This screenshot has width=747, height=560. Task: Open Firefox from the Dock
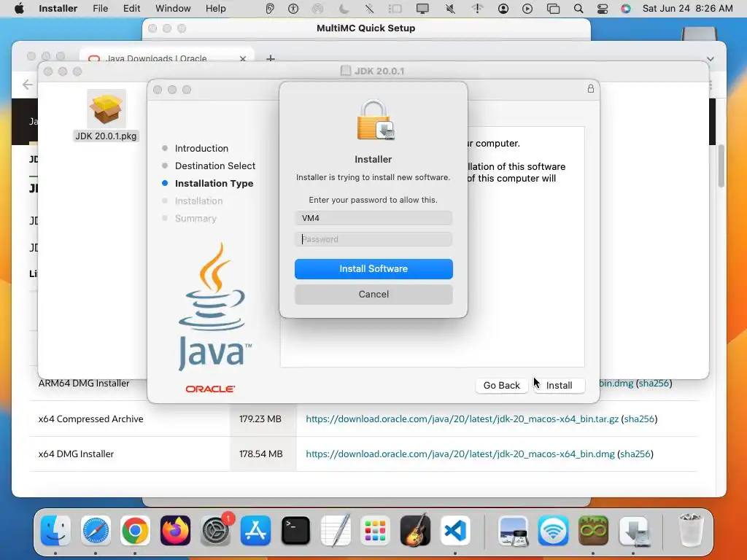[x=175, y=531]
